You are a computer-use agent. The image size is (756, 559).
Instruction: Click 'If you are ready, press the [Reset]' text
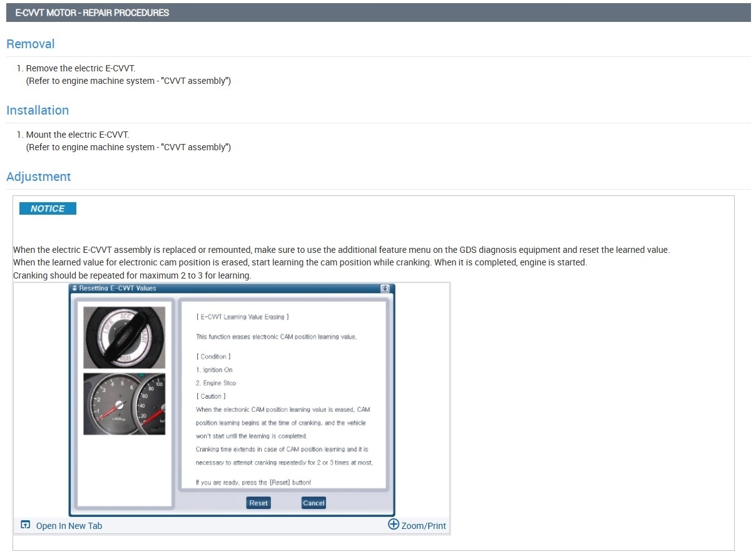pyautogui.click(x=253, y=482)
